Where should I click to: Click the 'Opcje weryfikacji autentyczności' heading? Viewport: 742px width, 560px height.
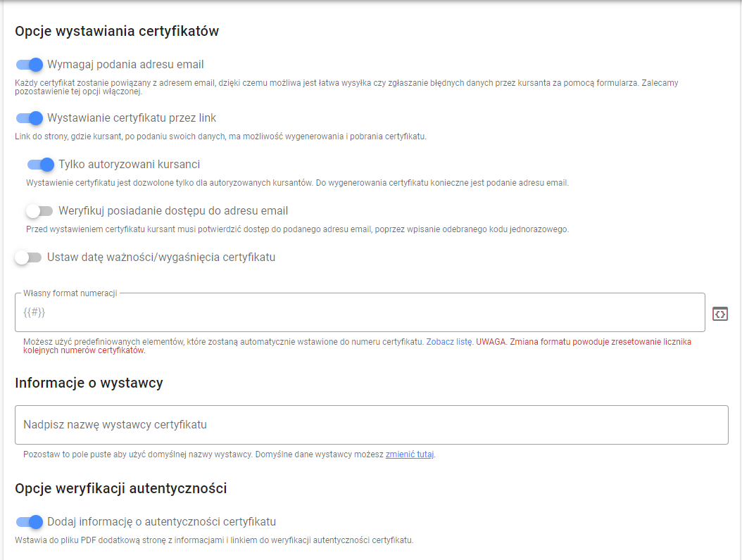point(120,488)
